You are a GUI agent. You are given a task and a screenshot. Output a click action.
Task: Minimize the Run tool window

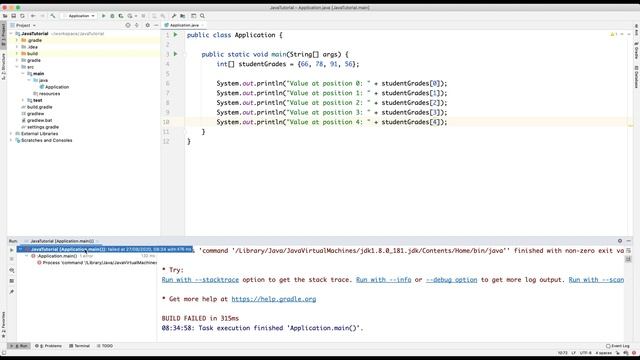[629, 241]
